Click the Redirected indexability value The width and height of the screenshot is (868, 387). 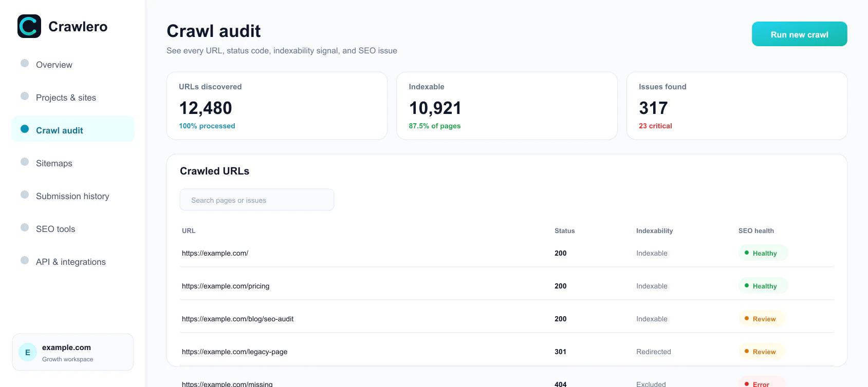654,352
